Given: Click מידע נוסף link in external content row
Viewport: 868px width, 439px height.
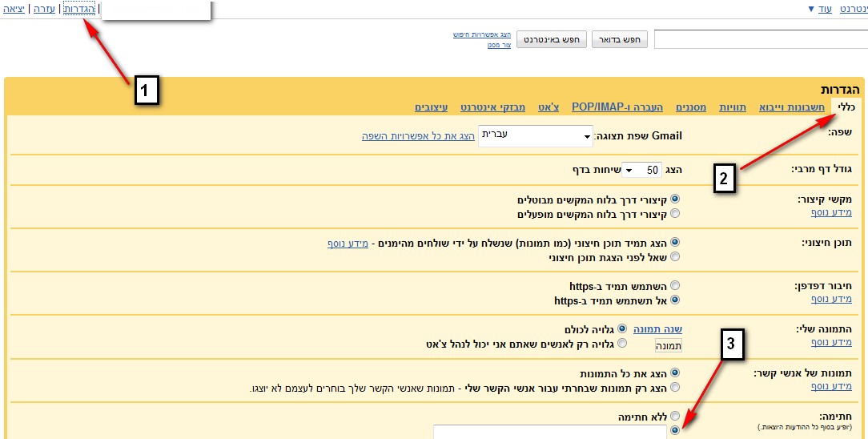Looking at the screenshot, I should click(x=348, y=243).
